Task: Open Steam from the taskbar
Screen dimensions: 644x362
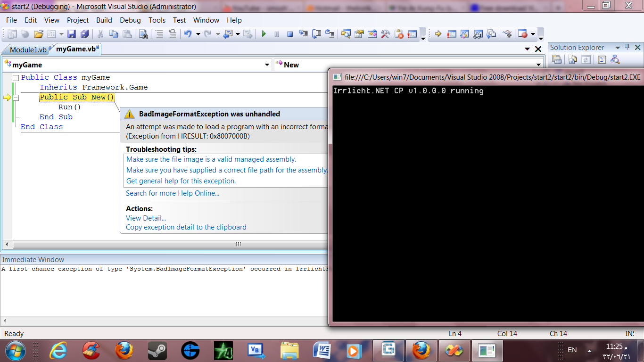Action: pos(157,351)
